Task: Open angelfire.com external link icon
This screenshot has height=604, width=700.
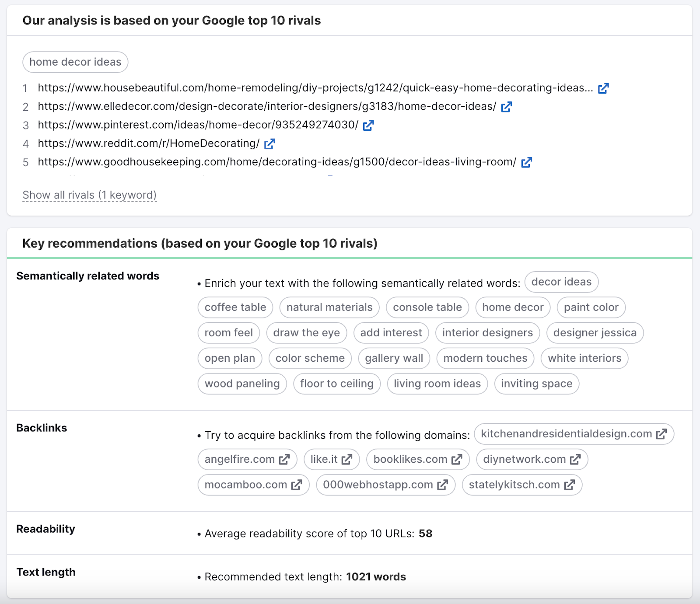Action: [x=284, y=459]
